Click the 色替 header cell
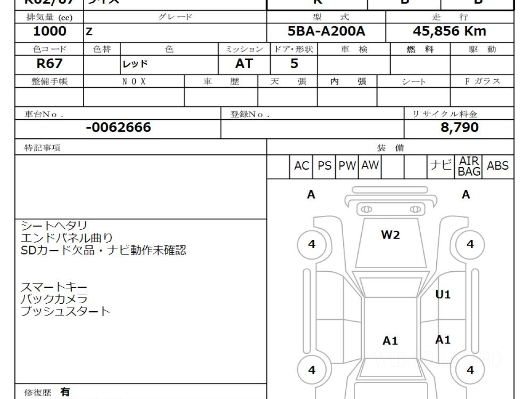 click(102, 50)
